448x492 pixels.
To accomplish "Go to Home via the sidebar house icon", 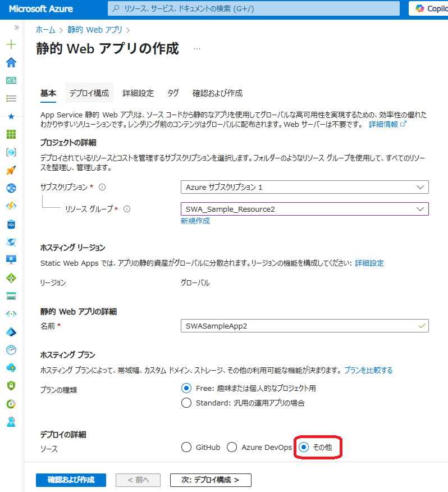I will coord(11,62).
